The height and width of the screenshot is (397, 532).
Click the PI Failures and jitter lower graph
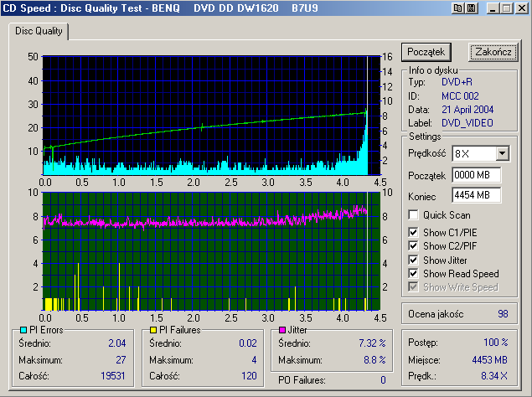click(210, 251)
